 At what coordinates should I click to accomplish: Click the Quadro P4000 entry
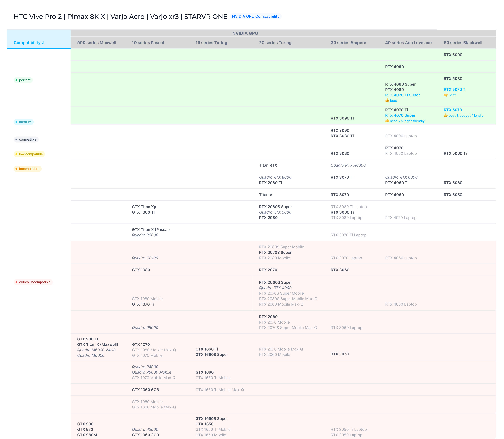click(145, 367)
